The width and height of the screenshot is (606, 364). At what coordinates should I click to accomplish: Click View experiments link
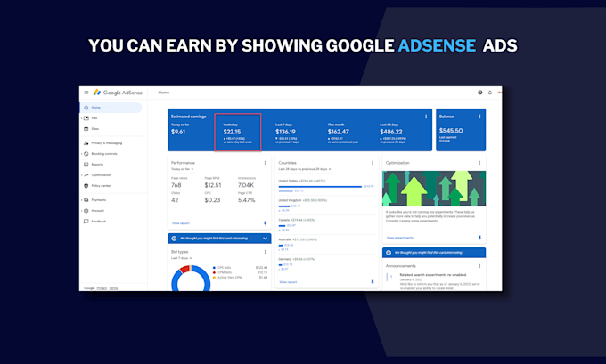tap(400, 238)
